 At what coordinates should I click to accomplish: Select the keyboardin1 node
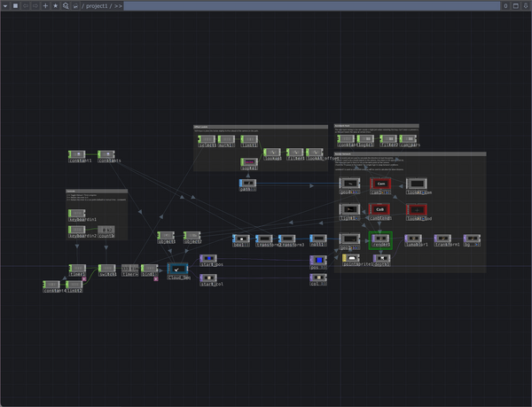[77, 214]
